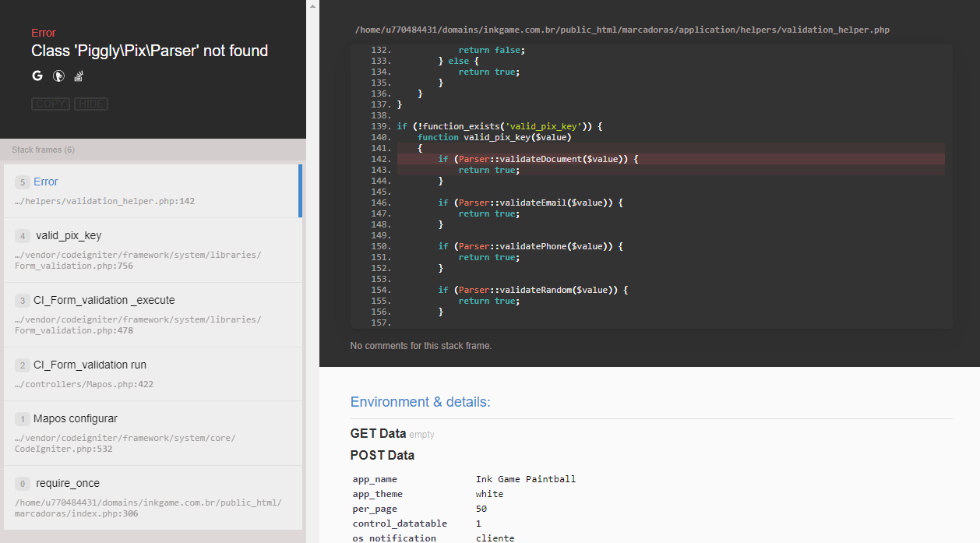Click app_theme value 'white'
This screenshot has width=980, height=543.
pyautogui.click(x=489, y=494)
